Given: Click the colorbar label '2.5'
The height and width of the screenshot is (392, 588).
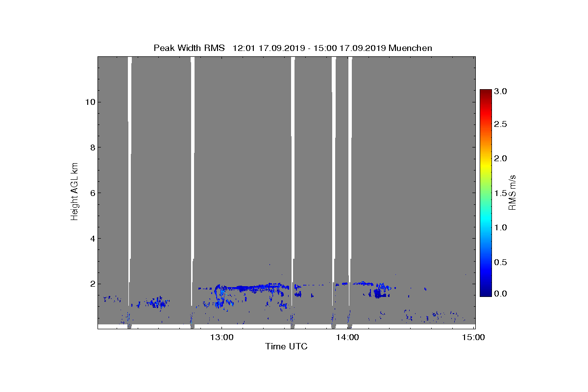Looking at the screenshot, I should coord(500,124).
